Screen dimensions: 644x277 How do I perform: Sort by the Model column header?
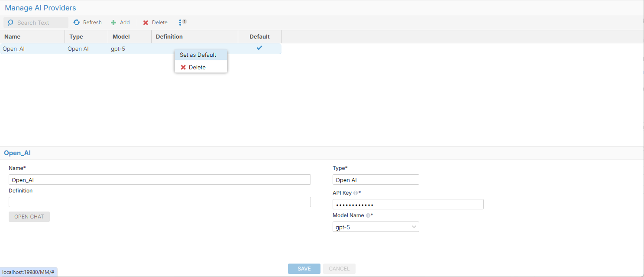pos(121,37)
